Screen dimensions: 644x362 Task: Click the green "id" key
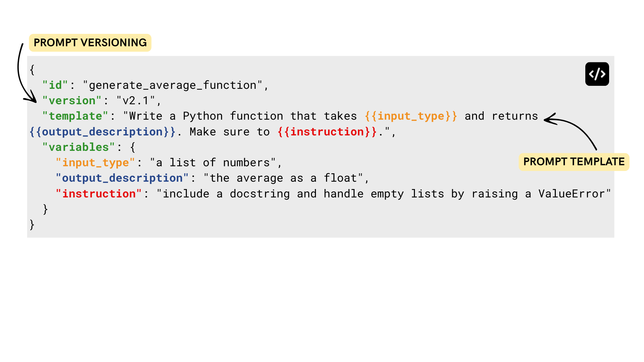tap(55, 85)
